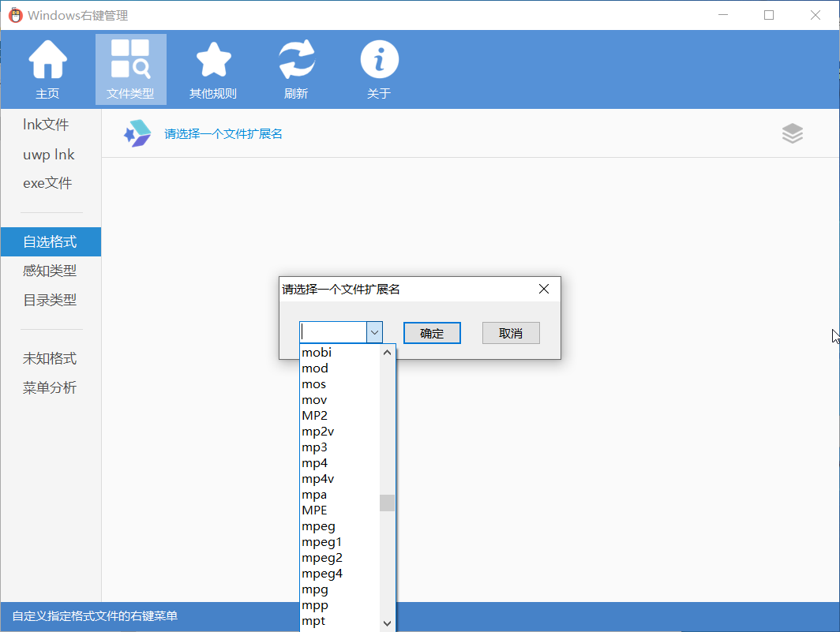
Task: Minimize the Windows右键管理 window
Action: 723,15
